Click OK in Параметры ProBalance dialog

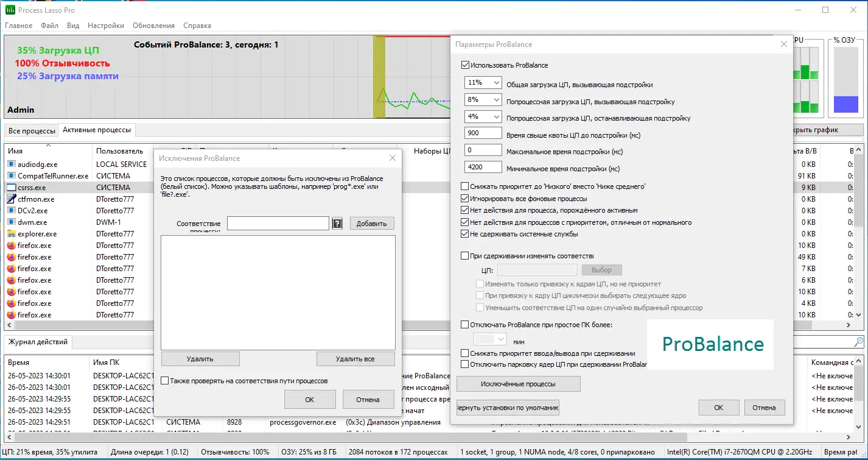coord(719,408)
